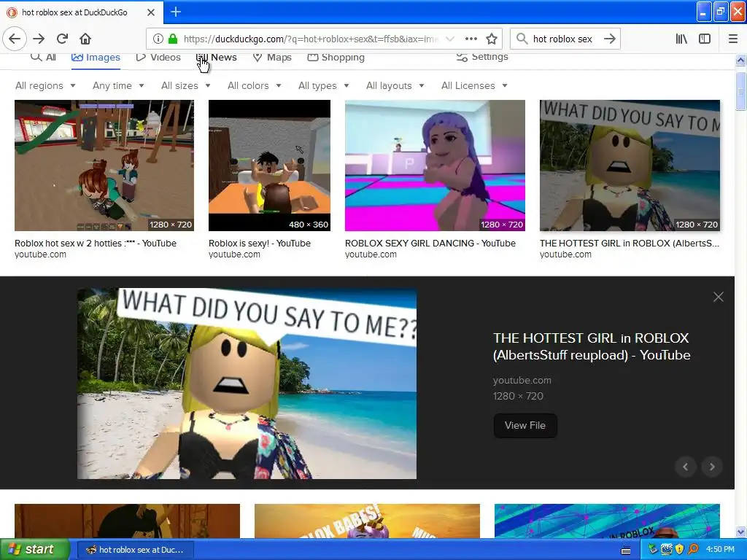Click the 1280 × 720 size text in the detail panel
The width and height of the screenshot is (747, 560).
tap(518, 396)
